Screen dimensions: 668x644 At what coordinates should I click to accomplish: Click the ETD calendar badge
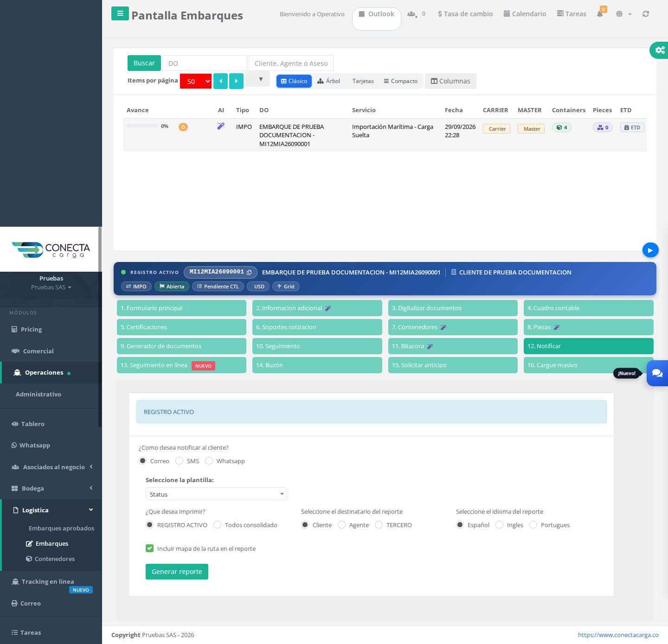tap(632, 128)
